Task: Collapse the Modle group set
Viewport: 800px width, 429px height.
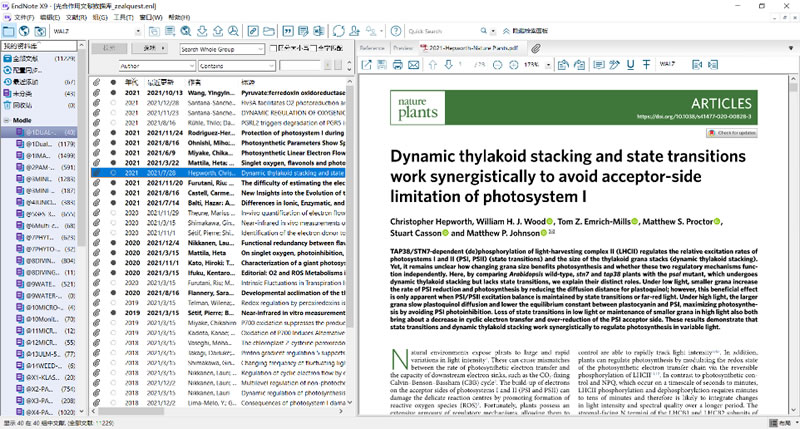Action: tap(7, 120)
